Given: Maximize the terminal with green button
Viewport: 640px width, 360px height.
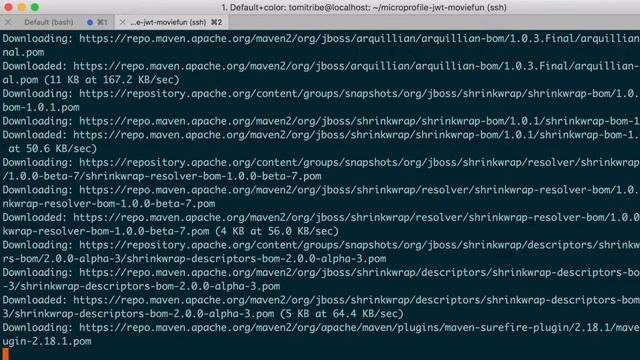Looking at the screenshot, I should pos(35,7).
